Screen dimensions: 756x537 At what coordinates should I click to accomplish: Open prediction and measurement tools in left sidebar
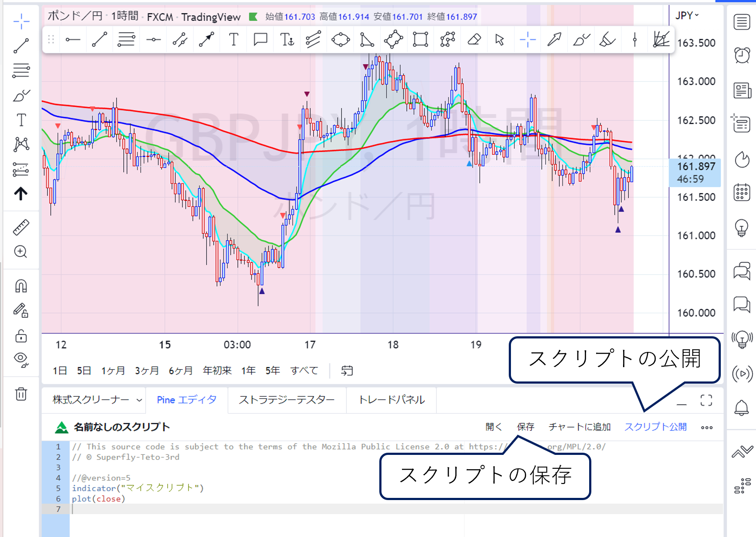point(21,169)
